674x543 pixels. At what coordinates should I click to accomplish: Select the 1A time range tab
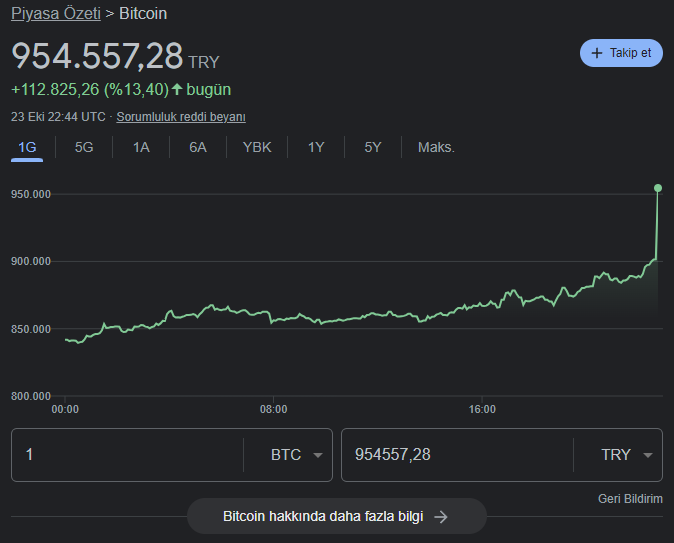click(141, 147)
